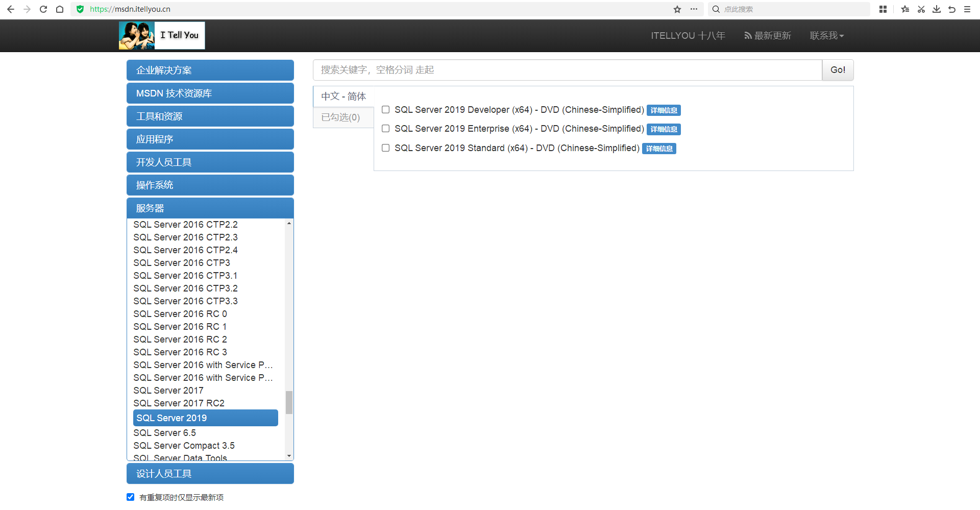Bookmark page with the star icon

point(677,9)
